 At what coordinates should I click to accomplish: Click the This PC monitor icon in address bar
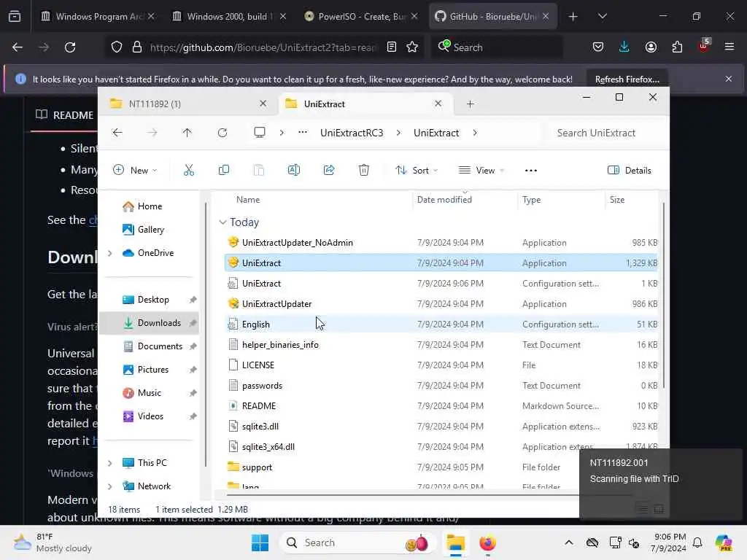click(259, 133)
